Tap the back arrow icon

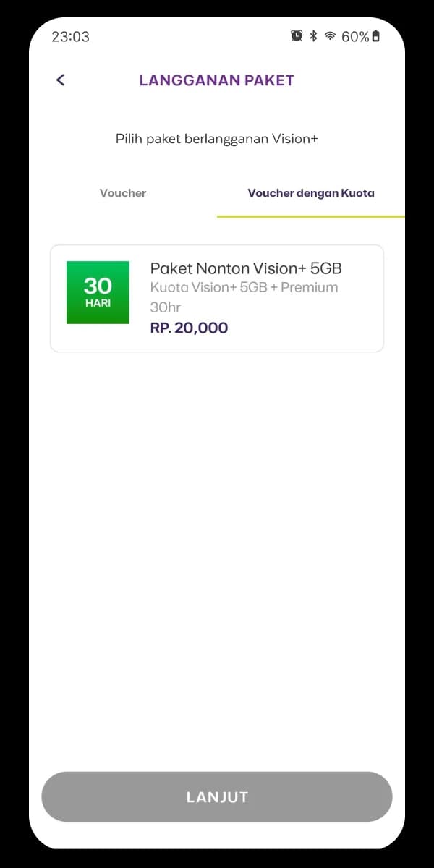pos(61,80)
